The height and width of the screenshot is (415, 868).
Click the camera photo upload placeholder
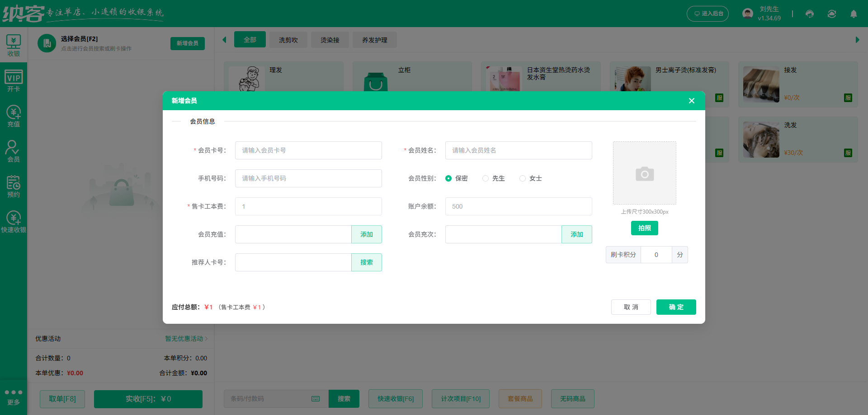pos(645,173)
